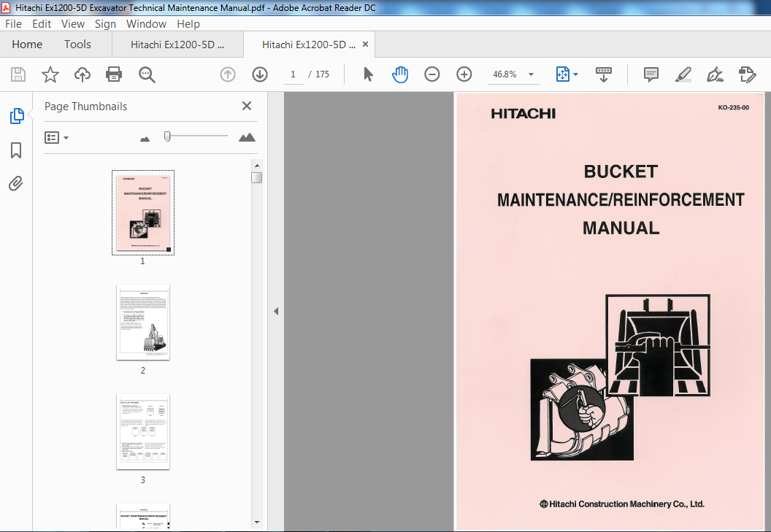Collapse the navigation pane arrow
The height and width of the screenshot is (532, 771).
(276, 311)
